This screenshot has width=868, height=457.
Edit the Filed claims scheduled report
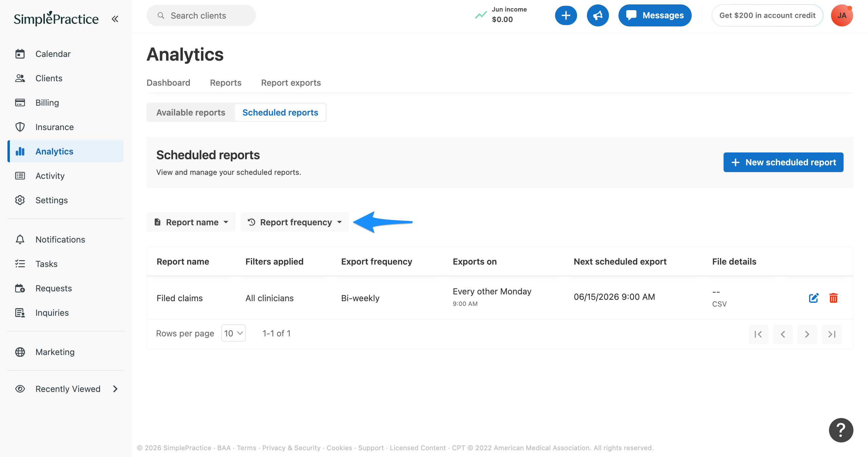[x=814, y=298]
